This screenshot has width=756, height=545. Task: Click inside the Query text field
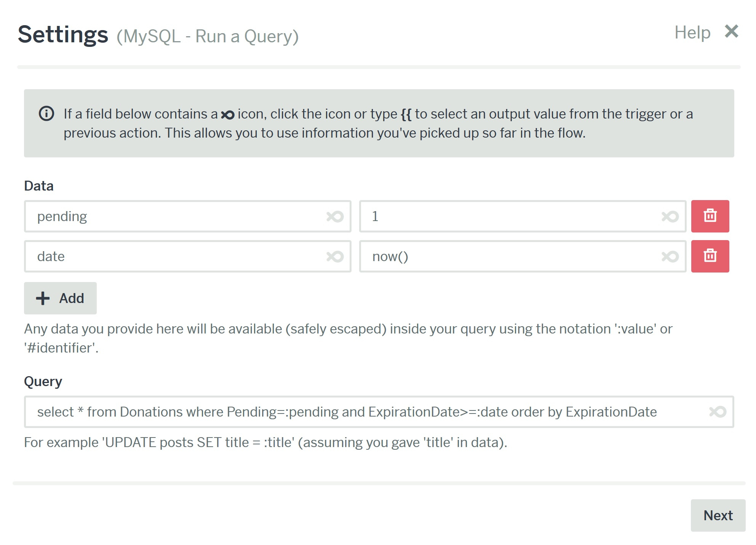(x=379, y=412)
